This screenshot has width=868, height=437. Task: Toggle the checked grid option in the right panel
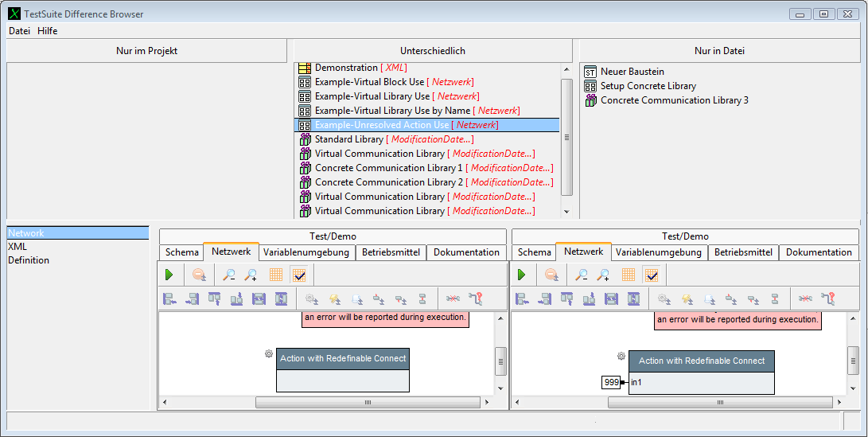(x=652, y=275)
